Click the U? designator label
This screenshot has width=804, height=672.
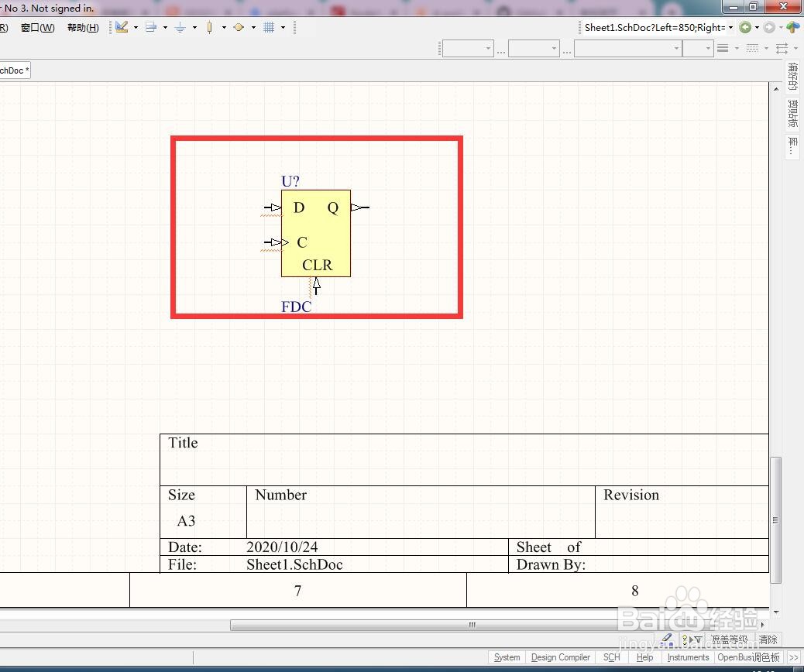point(290,181)
